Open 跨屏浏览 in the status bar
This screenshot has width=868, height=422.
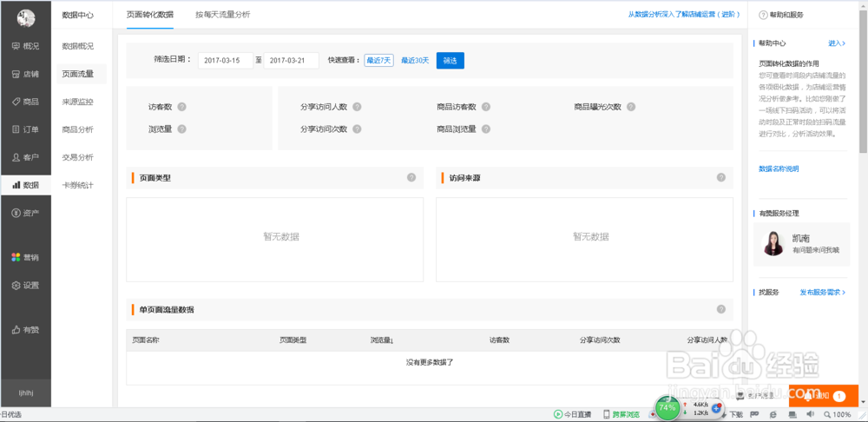(x=621, y=414)
